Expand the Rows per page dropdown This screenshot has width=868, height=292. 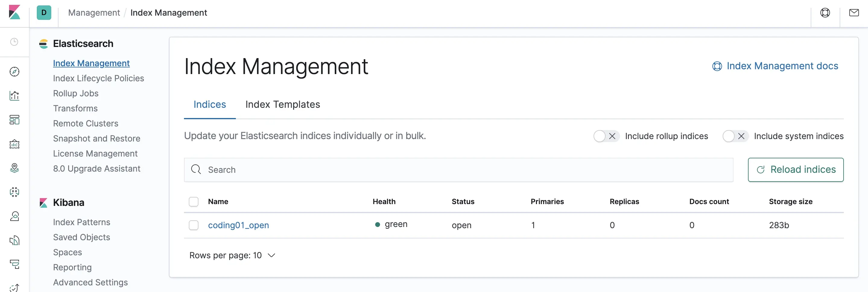(233, 255)
